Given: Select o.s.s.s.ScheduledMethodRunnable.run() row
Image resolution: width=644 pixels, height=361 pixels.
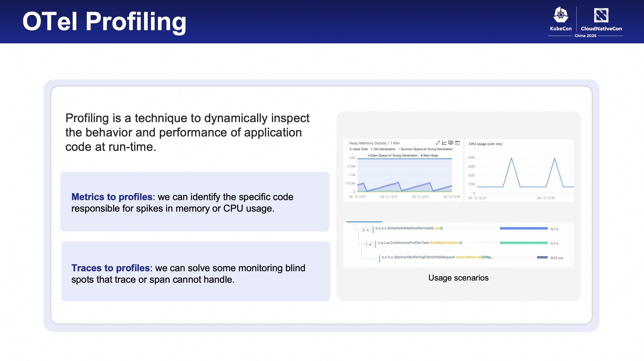Looking at the screenshot, I should coord(409,228).
